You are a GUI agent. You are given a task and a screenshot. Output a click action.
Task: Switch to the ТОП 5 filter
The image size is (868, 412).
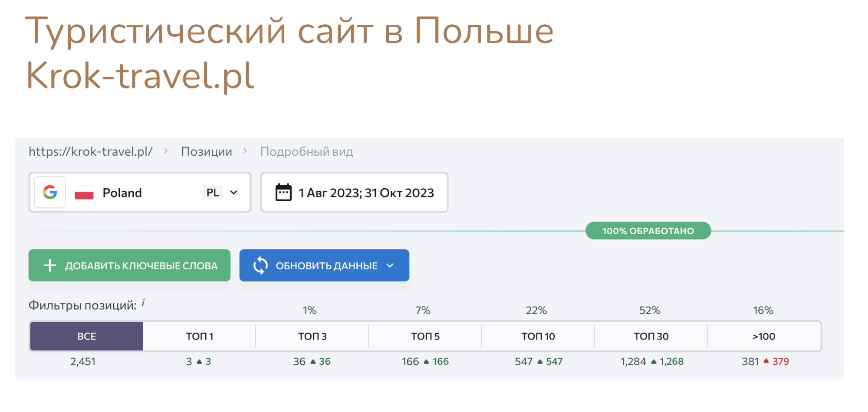(425, 336)
